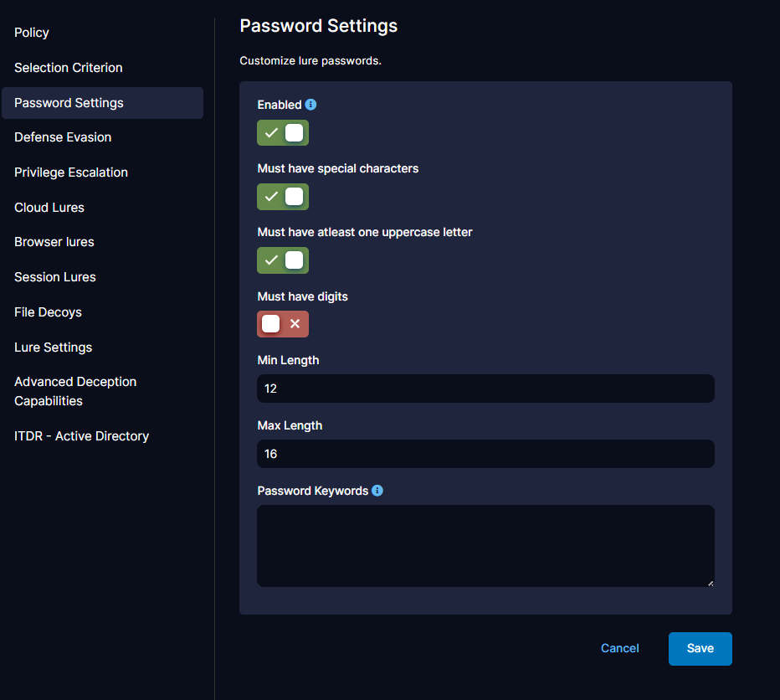
Task: Go to Privilege Escalation
Action: 71,172
